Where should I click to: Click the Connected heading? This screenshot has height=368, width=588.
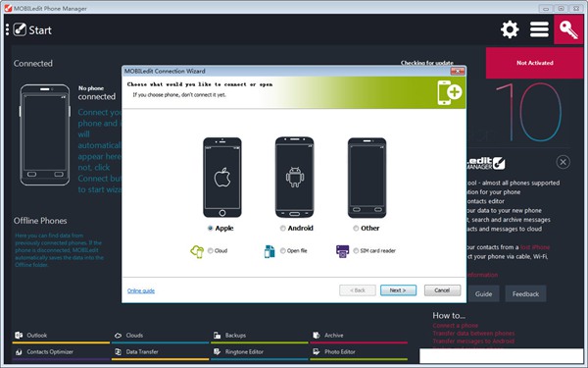(x=33, y=64)
